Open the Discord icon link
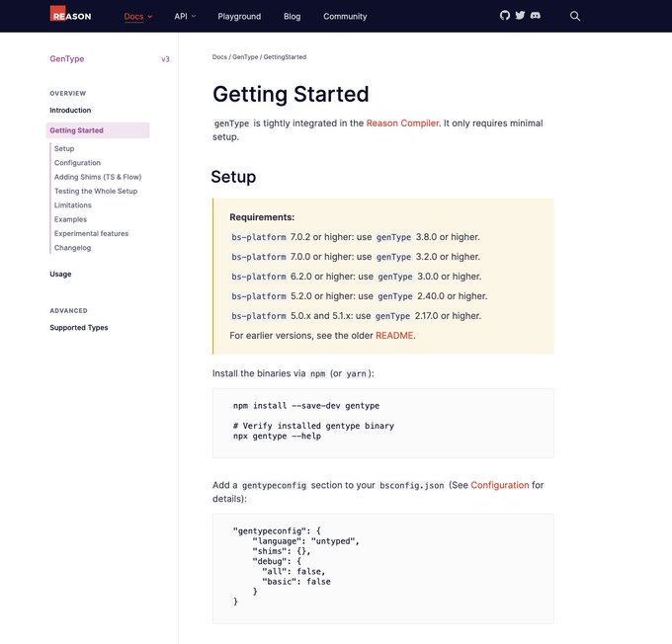 pyautogui.click(x=536, y=16)
